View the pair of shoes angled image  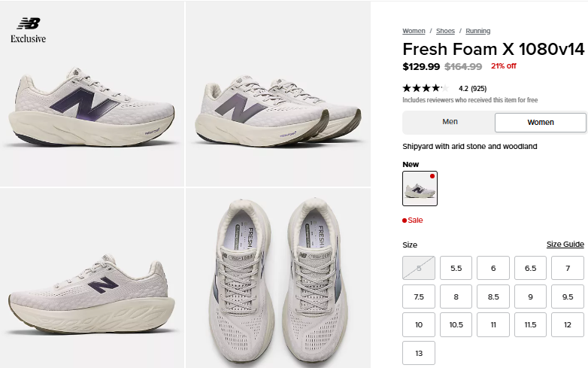click(277, 93)
